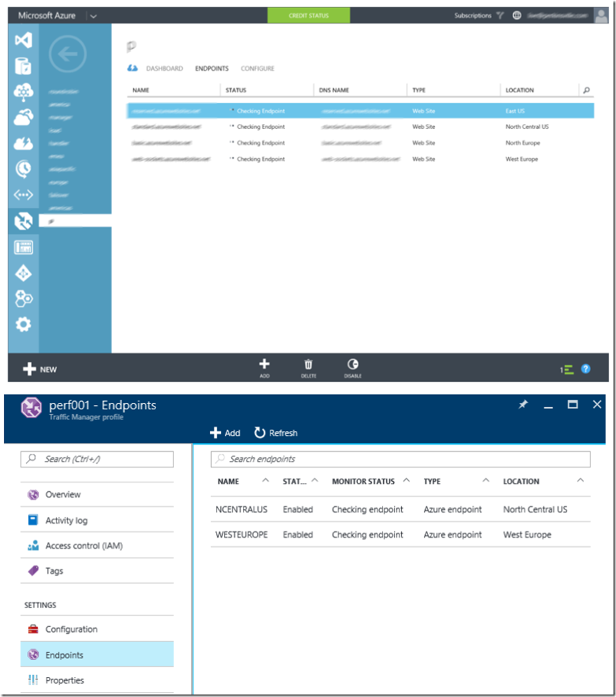
Task: Open the Scheduler clock sidebar icon
Action: point(23,169)
